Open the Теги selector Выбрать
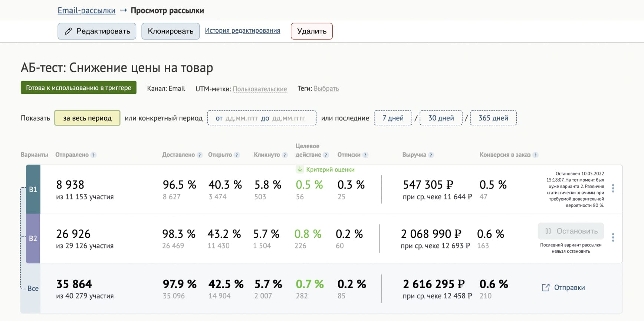Image resolution: width=644 pixels, height=321 pixels. (x=326, y=89)
